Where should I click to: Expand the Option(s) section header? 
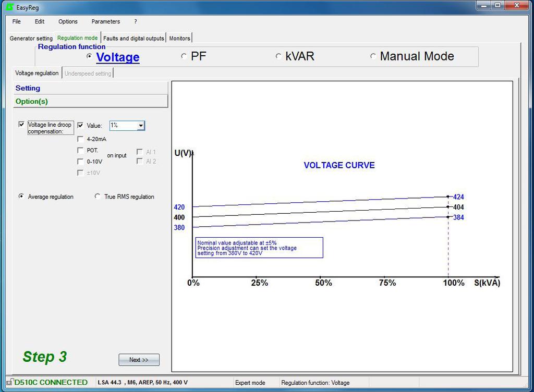pos(91,102)
